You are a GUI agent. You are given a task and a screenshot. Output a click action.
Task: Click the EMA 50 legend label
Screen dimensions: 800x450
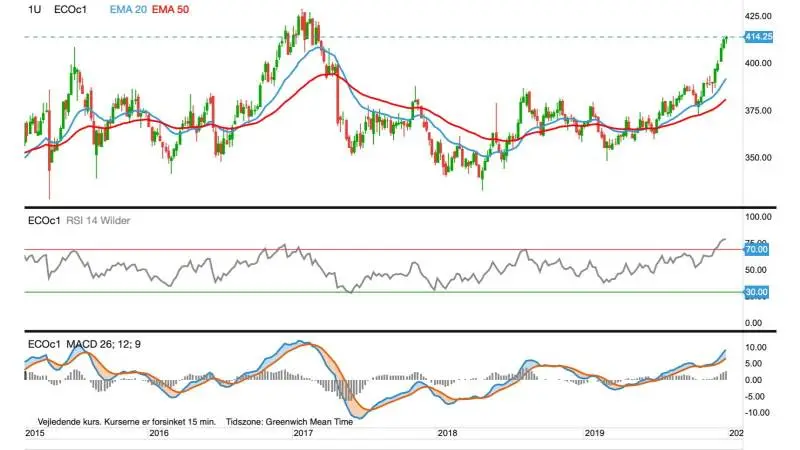(170, 9)
